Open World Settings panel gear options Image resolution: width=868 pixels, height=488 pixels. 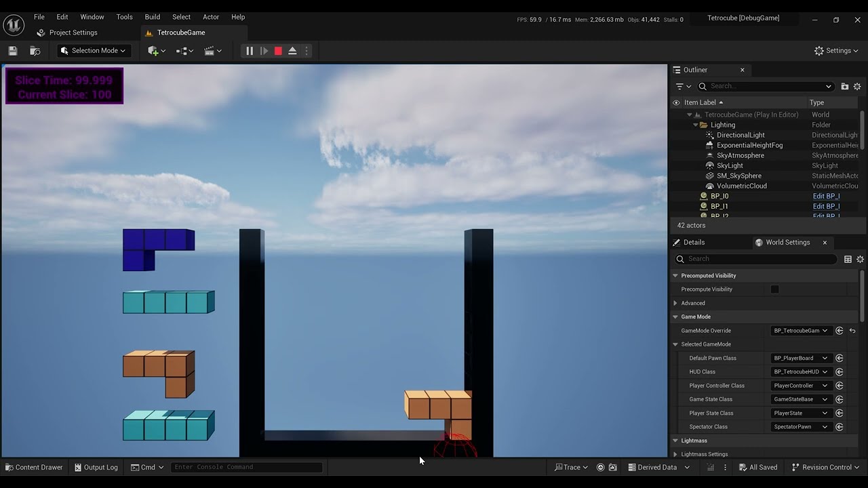click(x=860, y=259)
